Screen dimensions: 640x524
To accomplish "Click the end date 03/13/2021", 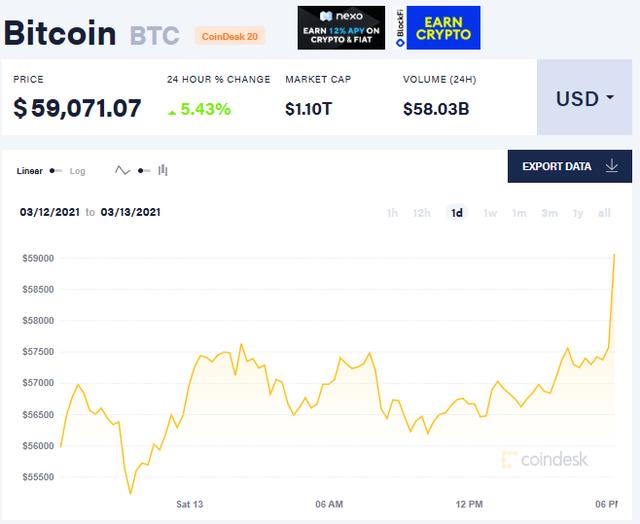I will pyautogui.click(x=131, y=212).
